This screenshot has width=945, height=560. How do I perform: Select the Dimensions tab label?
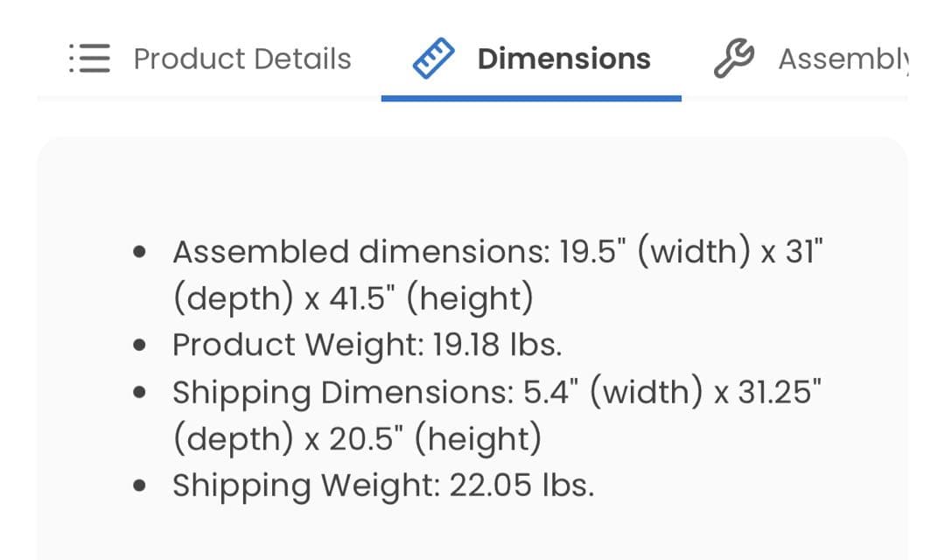(x=563, y=59)
